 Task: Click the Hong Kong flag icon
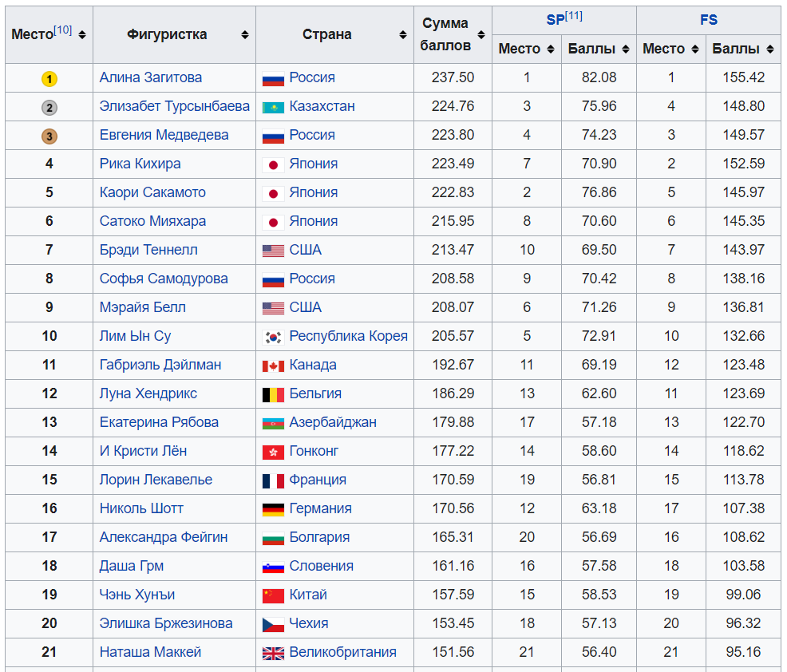273,452
